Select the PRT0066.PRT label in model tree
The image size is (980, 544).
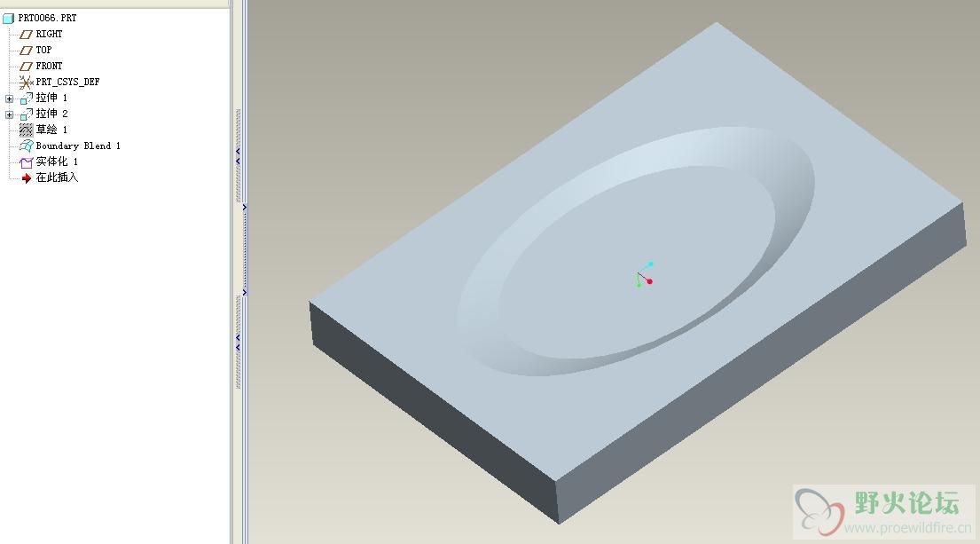[48, 18]
